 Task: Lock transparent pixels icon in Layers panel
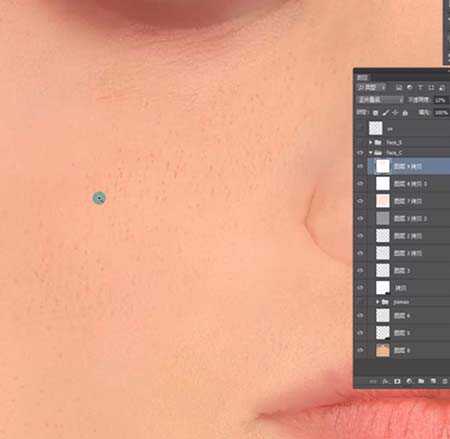[x=375, y=113]
